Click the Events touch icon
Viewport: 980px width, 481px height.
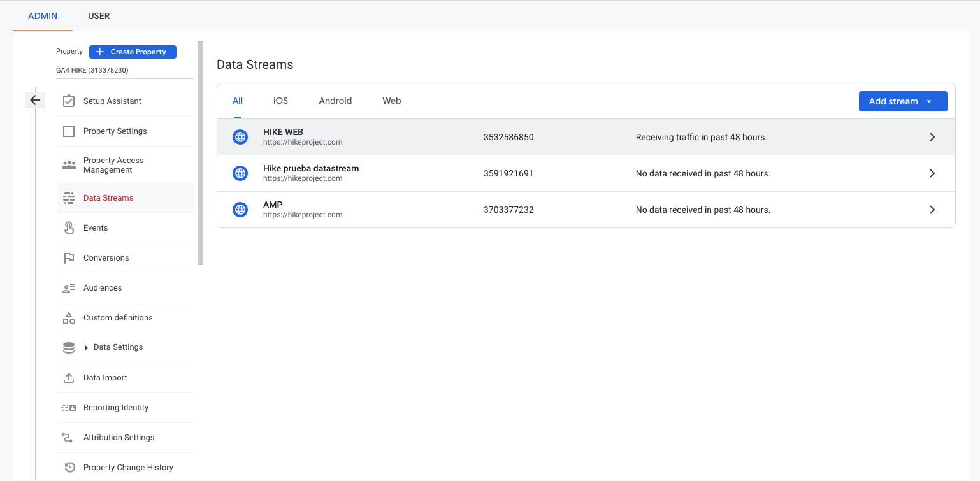click(69, 228)
